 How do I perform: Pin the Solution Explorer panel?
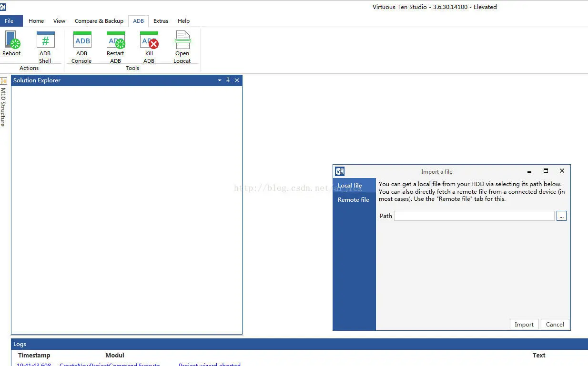coord(228,80)
